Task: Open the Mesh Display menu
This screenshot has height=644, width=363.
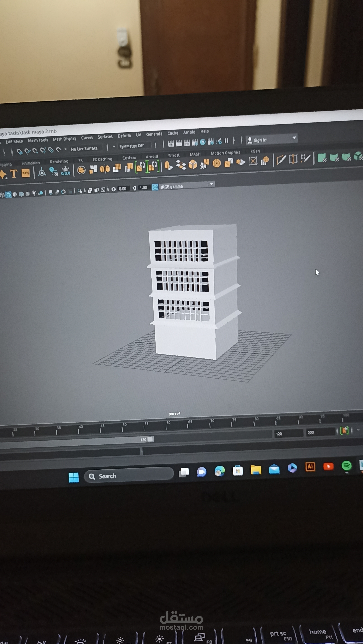Action: 64,139
